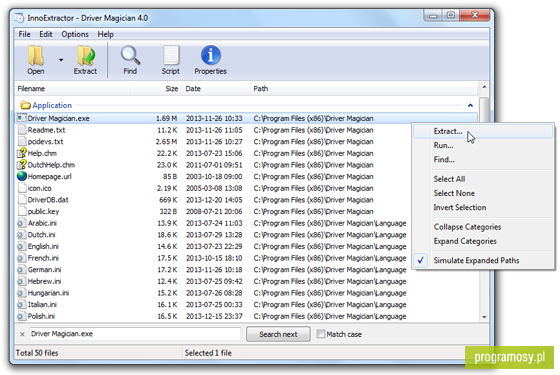The width and height of the screenshot is (560, 375).
Task: Click the Driver Magician.exe file icon
Action: click(x=22, y=118)
